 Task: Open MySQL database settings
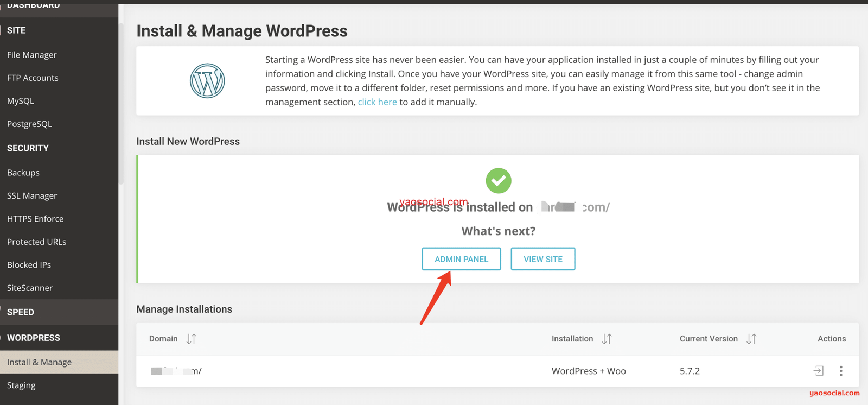point(21,101)
